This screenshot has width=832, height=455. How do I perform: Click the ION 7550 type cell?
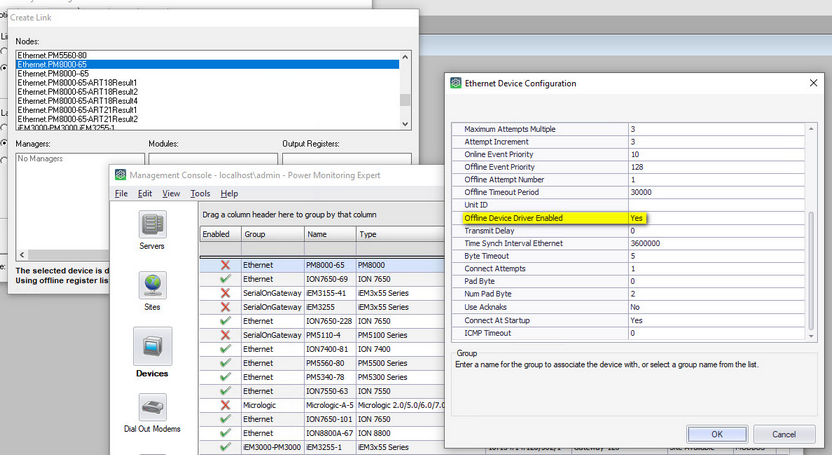click(400, 391)
